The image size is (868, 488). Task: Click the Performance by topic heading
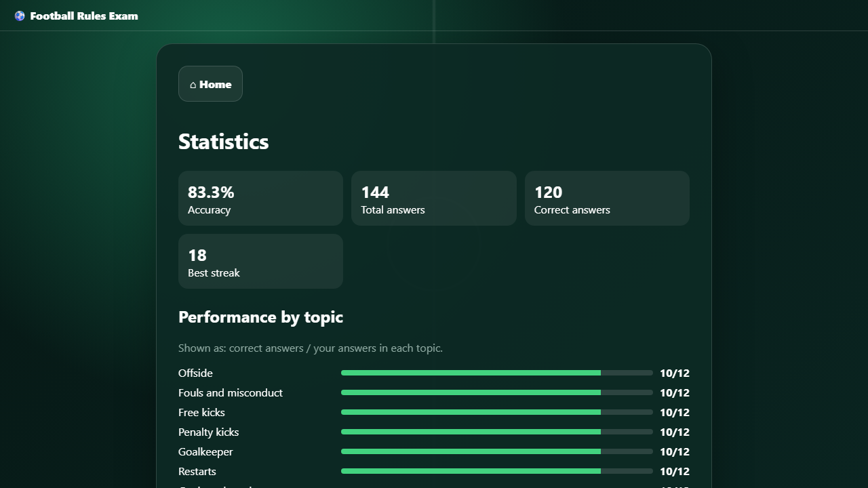pyautogui.click(x=260, y=317)
